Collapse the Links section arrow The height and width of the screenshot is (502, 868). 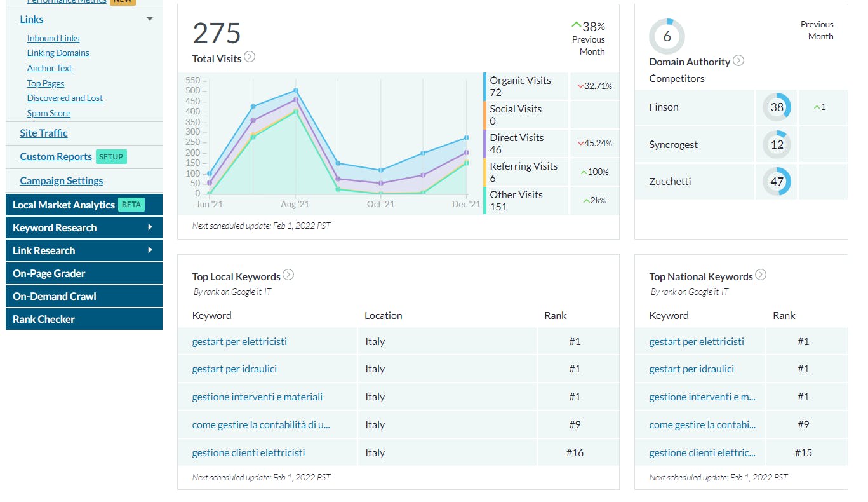tap(150, 19)
